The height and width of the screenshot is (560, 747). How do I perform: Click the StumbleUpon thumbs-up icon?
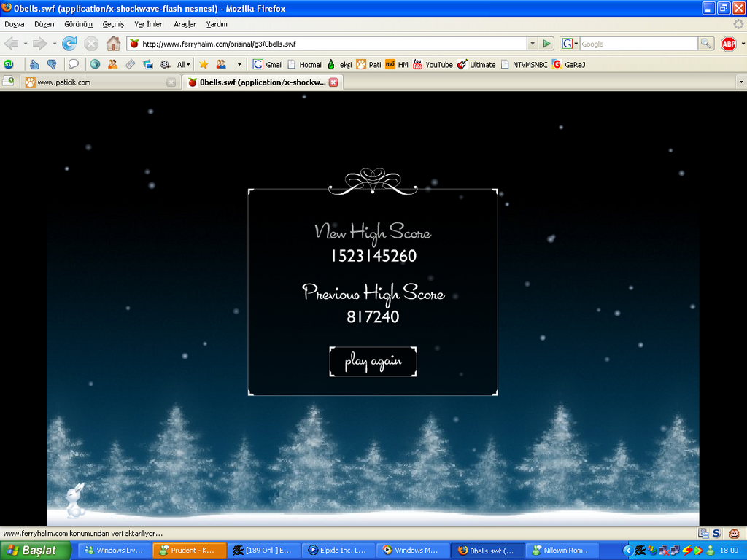click(34, 64)
